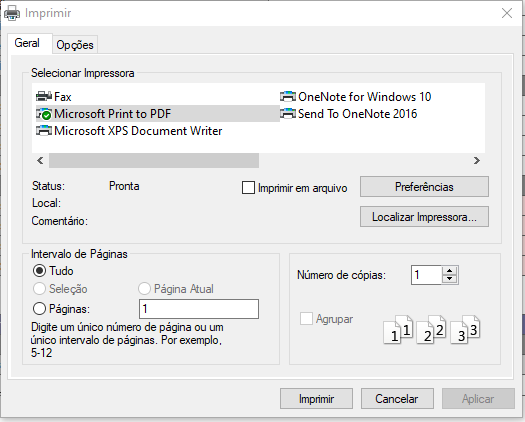Close the Imprimir dialog
This screenshot has height=422, width=525.
pyautogui.click(x=507, y=13)
